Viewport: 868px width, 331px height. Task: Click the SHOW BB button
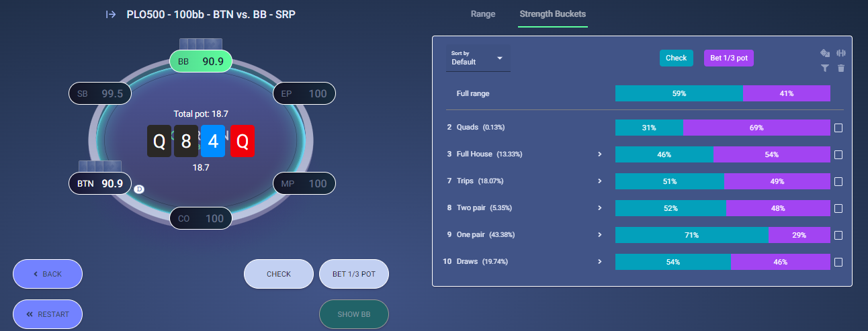354,314
